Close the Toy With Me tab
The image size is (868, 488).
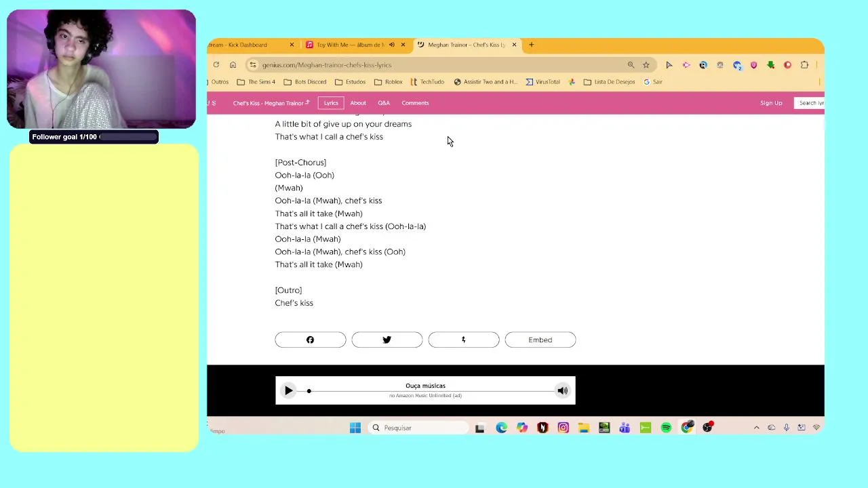coord(403,45)
